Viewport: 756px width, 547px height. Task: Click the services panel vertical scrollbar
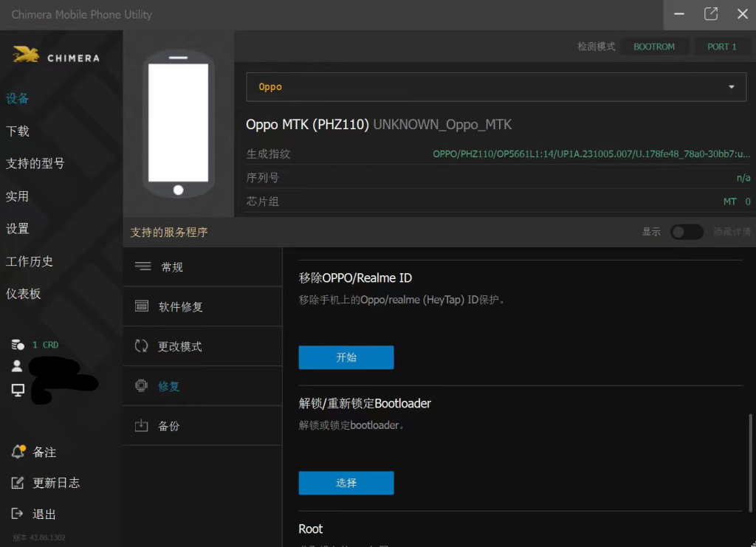tap(750, 463)
